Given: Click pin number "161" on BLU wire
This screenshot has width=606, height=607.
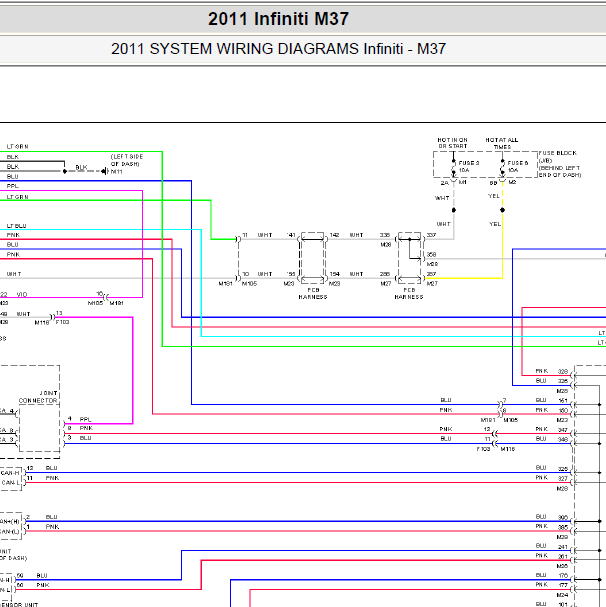Looking at the screenshot, I should pyautogui.click(x=563, y=400).
